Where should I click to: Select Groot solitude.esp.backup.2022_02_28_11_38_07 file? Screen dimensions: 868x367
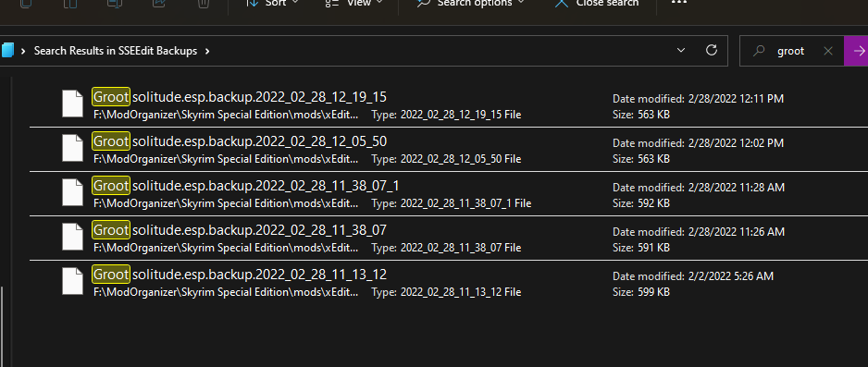point(449,239)
